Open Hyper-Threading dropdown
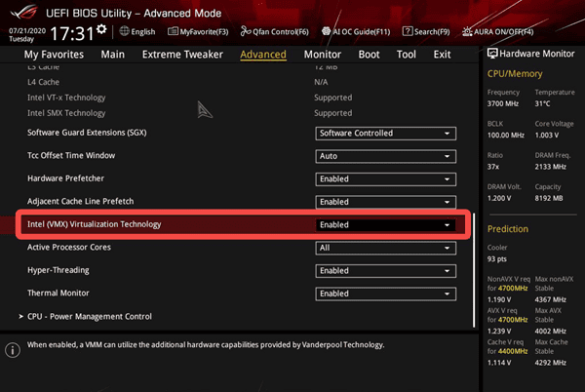Screen dimensions: 585x392 point(385,271)
